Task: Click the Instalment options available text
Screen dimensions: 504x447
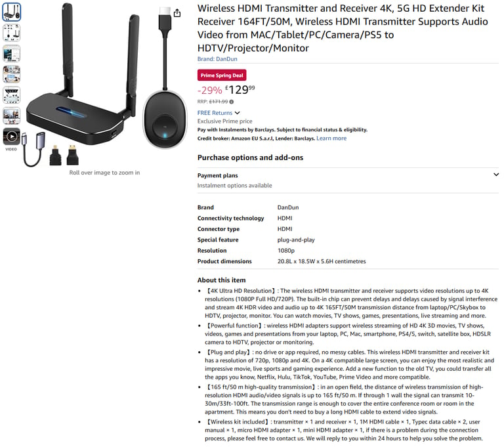Action: [x=235, y=186]
